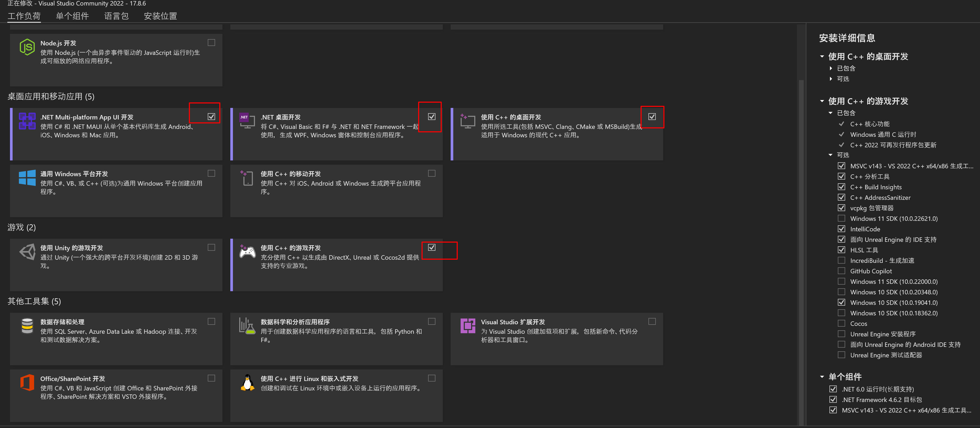Check the Windows 11 SDK (10.0.22621.0) option

point(841,218)
